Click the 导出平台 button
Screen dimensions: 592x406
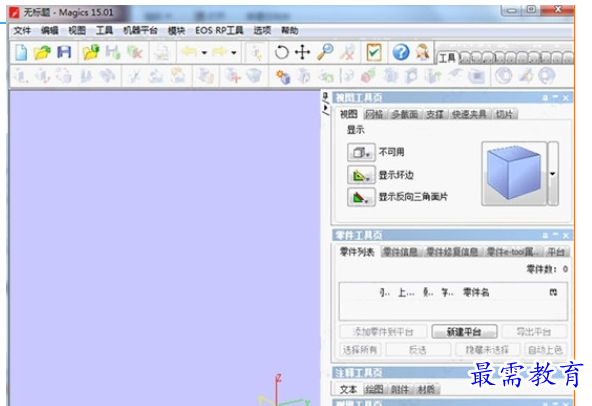coord(534,332)
